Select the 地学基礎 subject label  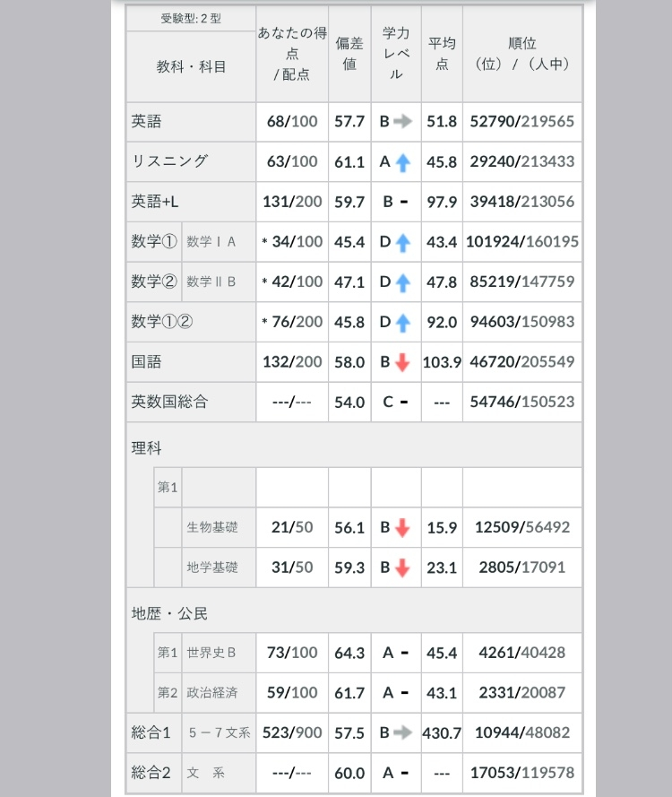[x=212, y=567]
